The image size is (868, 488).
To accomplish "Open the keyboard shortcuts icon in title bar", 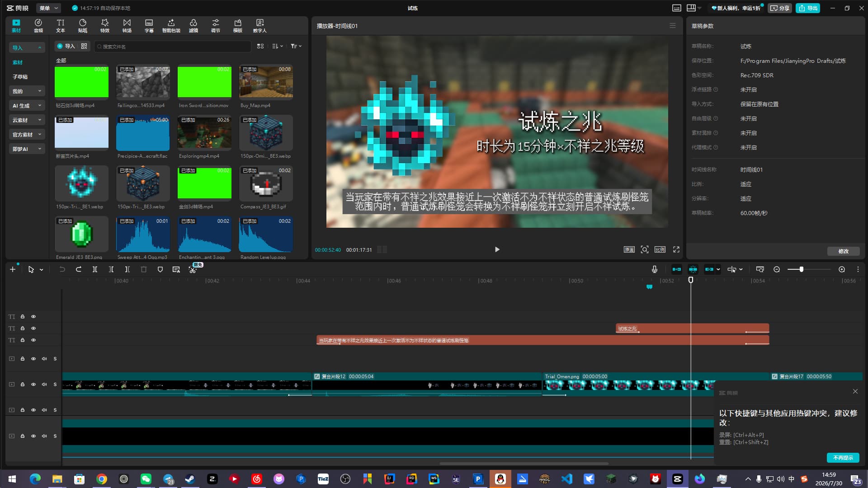I will 677,8.
